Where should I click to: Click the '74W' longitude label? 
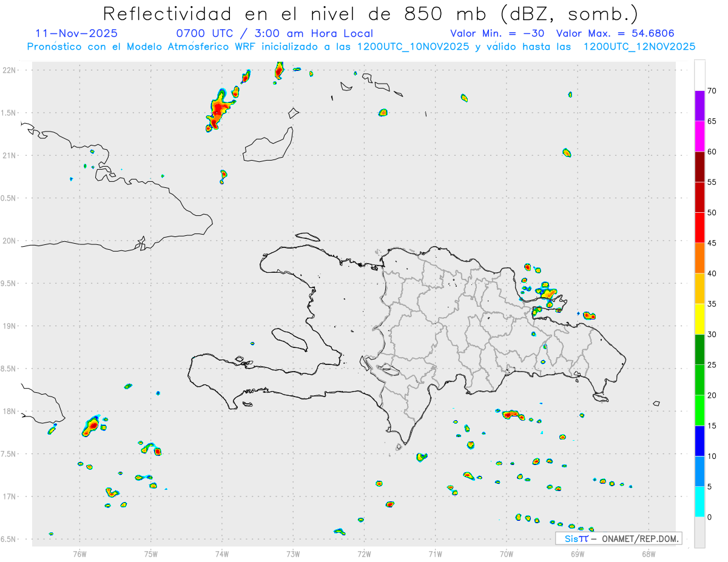tap(222, 553)
